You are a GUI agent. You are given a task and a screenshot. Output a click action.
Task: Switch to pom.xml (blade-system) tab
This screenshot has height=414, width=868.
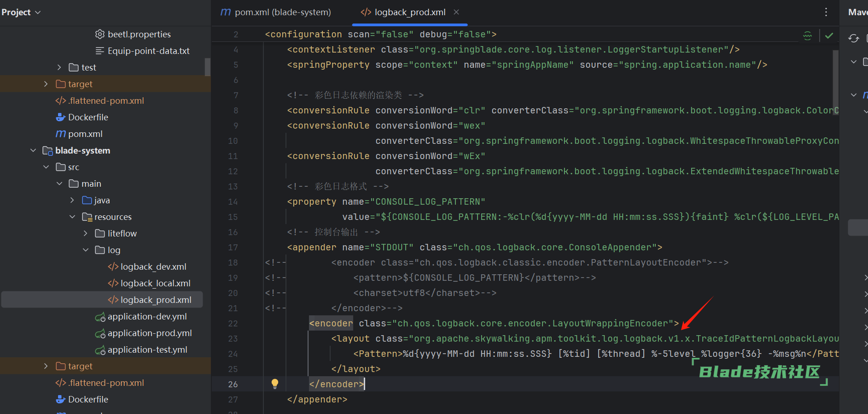click(x=276, y=12)
